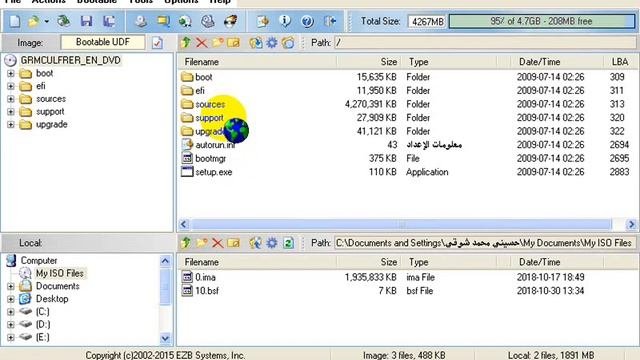Click the Mount to Virtual Drive icon
Viewport: 640px width, 360px height.
[208, 21]
